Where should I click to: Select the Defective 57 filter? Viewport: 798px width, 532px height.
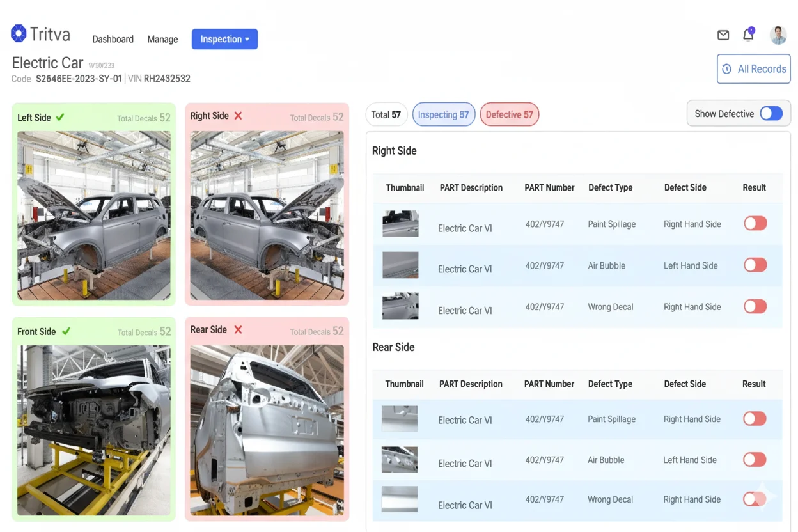[x=510, y=114]
